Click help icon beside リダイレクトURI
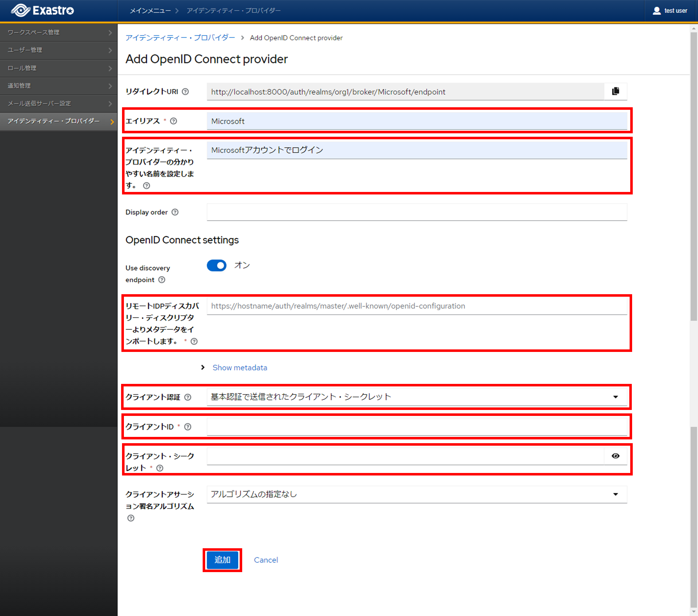698x616 pixels. tap(185, 92)
